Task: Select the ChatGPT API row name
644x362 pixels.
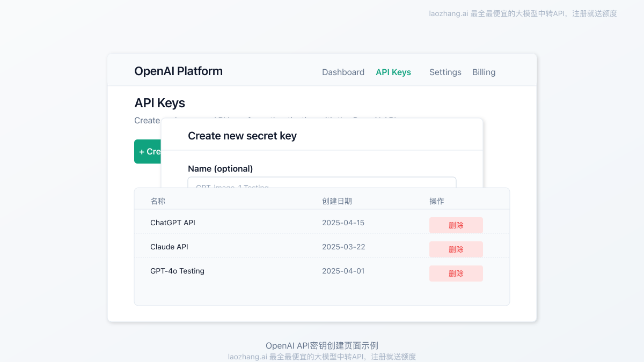Action: point(173,223)
